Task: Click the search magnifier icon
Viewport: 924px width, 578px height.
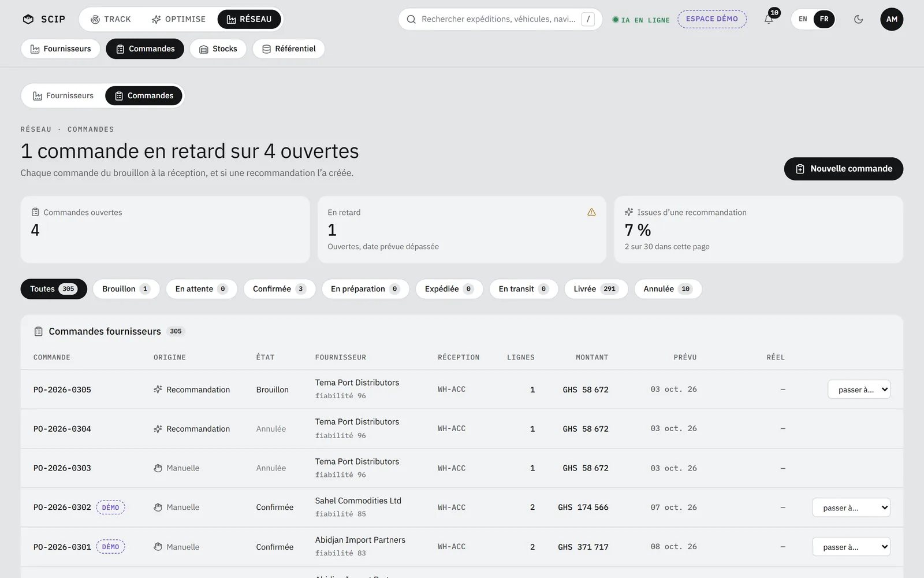Action: click(411, 19)
